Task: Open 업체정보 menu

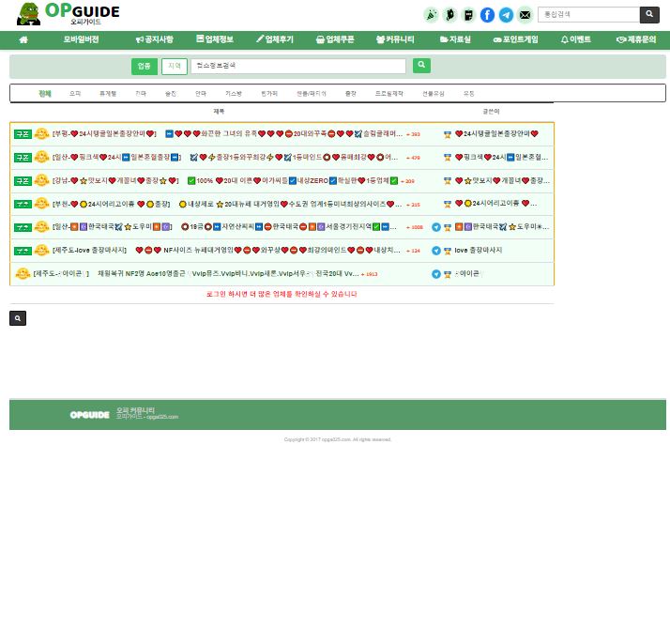Action: tap(215, 39)
